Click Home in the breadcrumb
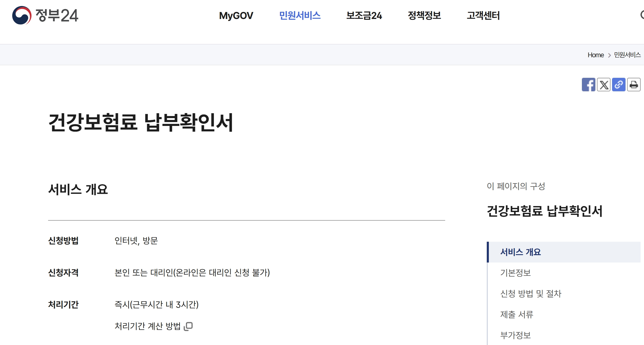Screen dimensions: 644x345 click(x=595, y=55)
